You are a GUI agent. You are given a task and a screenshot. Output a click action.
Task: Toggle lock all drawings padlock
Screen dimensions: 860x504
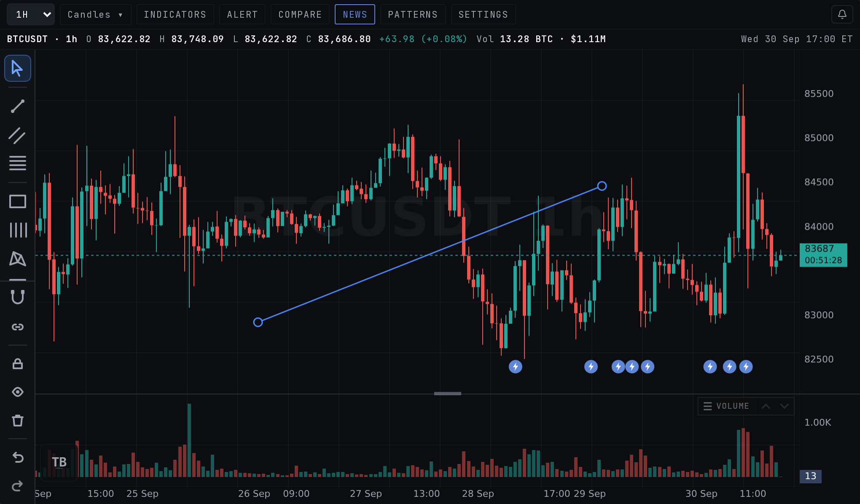18,364
